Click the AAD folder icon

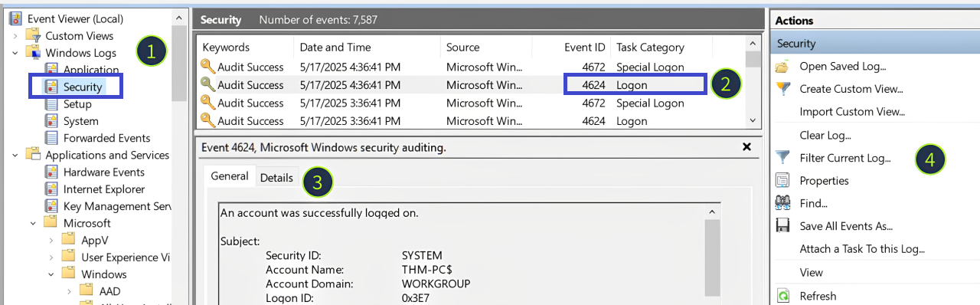(x=87, y=290)
